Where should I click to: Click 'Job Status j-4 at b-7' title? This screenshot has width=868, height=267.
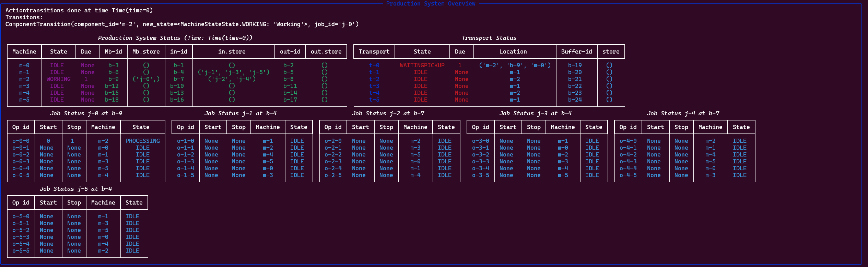683,113
